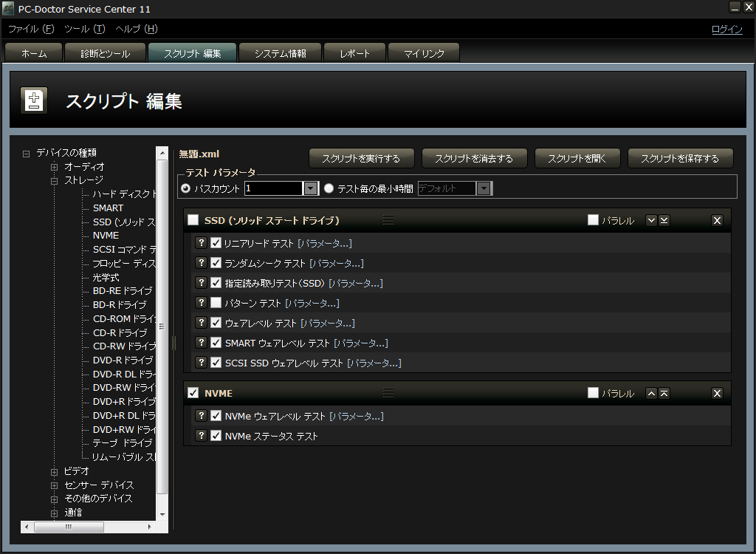Expand the ビデオ tree node
The width and height of the screenshot is (756, 554).
[54, 472]
